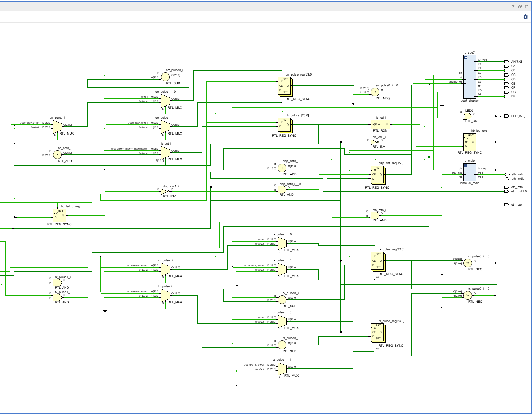Select the tx_pulse0_i subtractor circle
The width and height of the screenshot is (532, 415).
282,345
